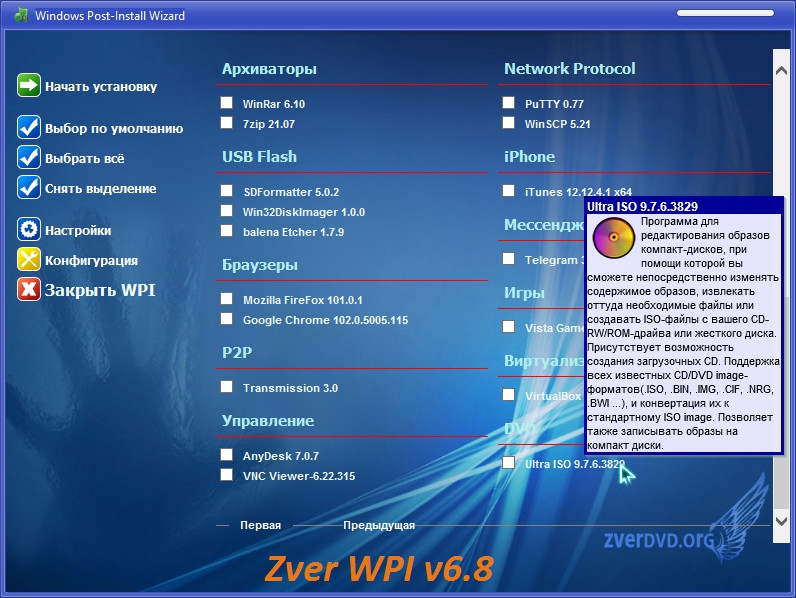Click 'VNC Viewer-6.22.315' label
Screen dimensions: 796x598
click(299, 476)
